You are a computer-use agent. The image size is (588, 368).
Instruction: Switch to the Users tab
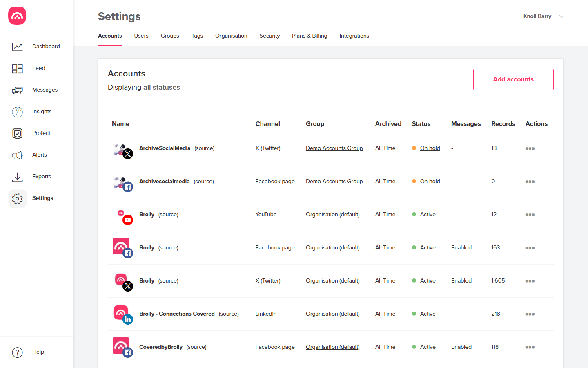[141, 36]
